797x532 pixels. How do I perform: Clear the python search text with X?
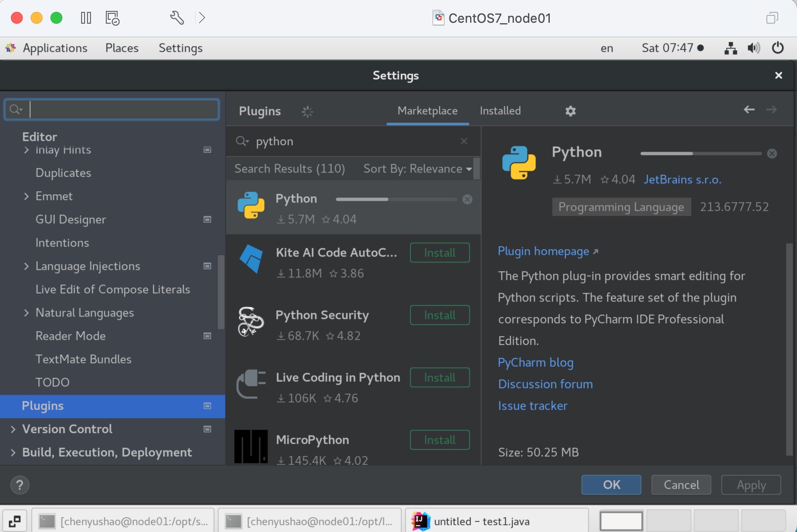click(x=464, y=141)
